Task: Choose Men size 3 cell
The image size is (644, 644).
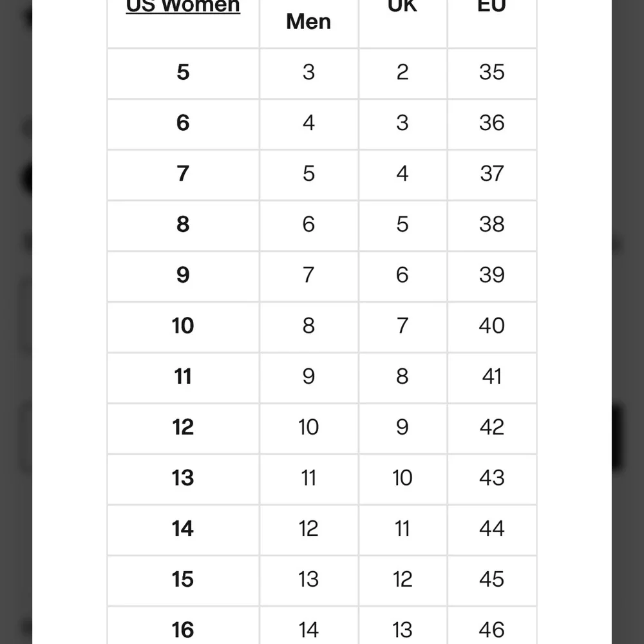Action: coord(308,72)
